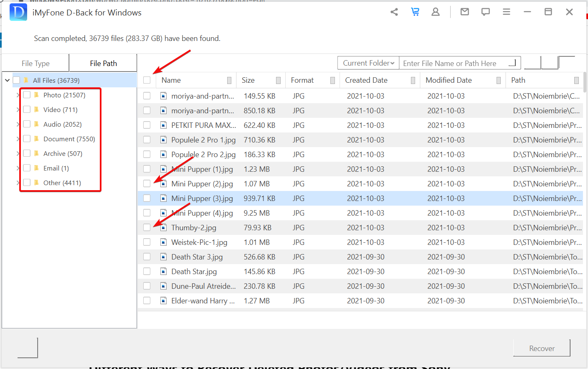Click the vertical scrollbar of the file list

click(585, 82)
